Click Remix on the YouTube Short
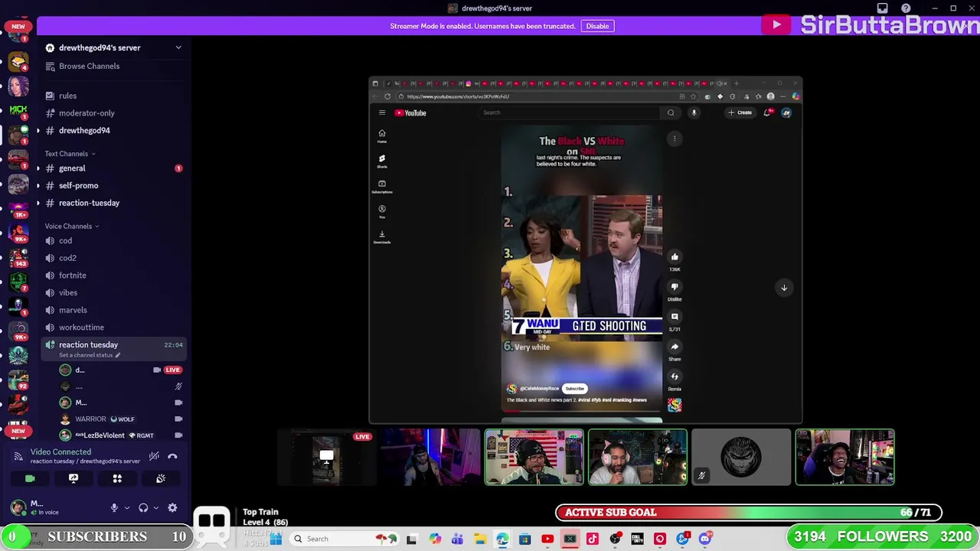980x551 pixels. pyautogui.click(x=675, y=377)
